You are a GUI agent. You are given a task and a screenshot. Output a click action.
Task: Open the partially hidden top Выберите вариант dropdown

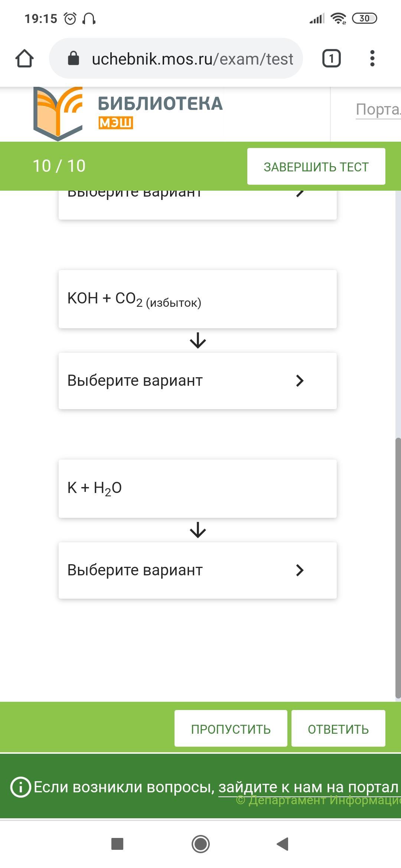click(198, 205)
